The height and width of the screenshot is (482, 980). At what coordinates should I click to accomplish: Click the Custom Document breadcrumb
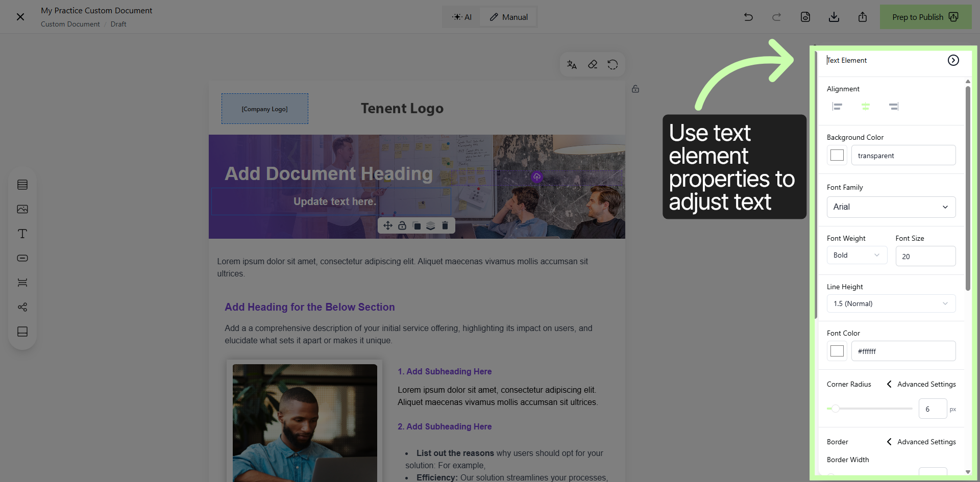70,24
